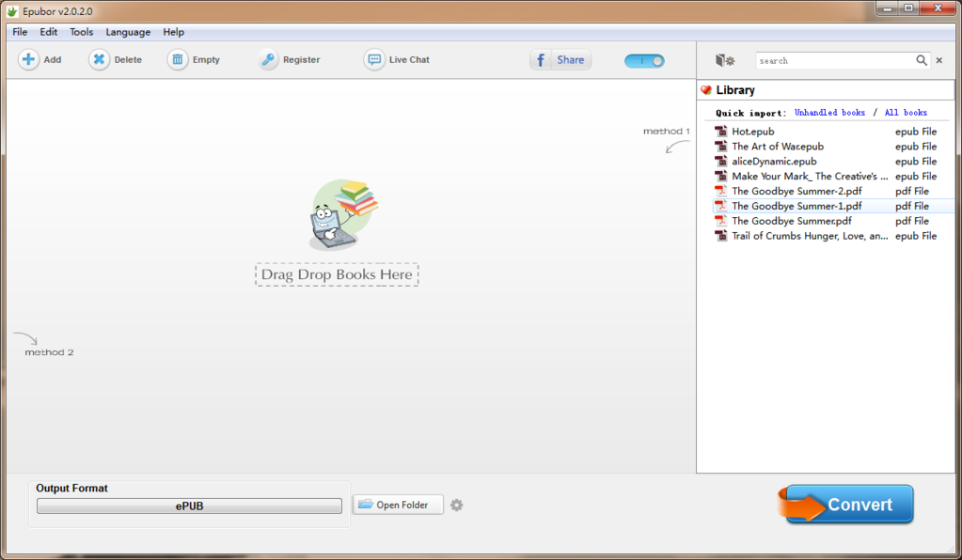This screenshot has width=962, height=560.
Task: Click the Empty trash icon
Action: coord(178,59)
